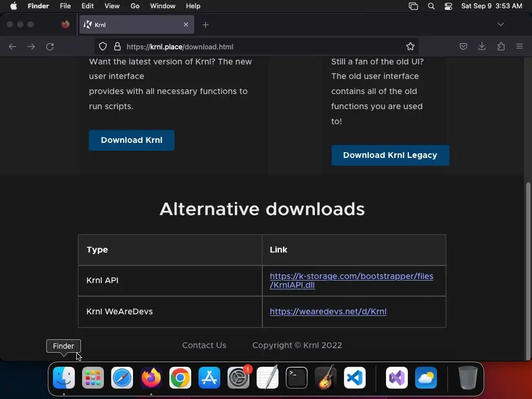Viewport: 532px width, 399px height.
Task: Open Save to Pocket icon
Action: tap(463, 46)
